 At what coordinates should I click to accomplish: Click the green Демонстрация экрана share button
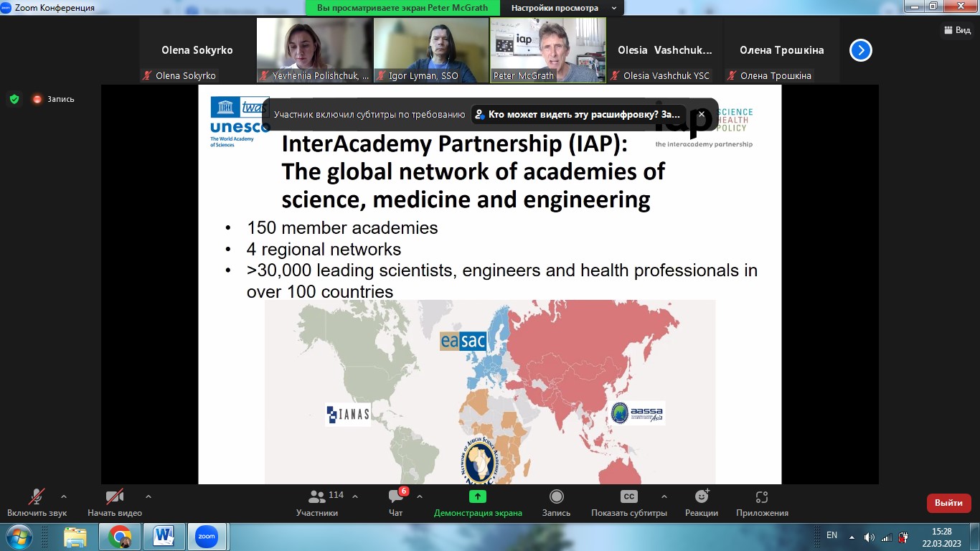tap(478, 502)
